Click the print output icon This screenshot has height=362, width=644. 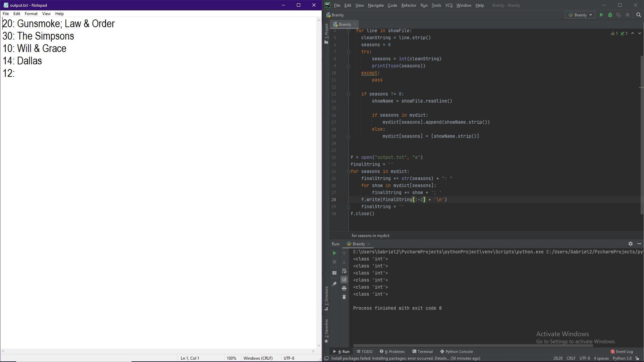click(x=344, y=289)
